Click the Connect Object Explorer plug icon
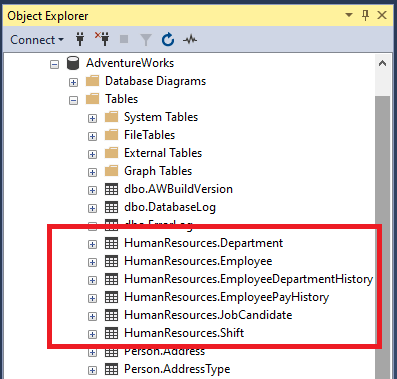This screenshot has width=397, height=379. (80, 39)
